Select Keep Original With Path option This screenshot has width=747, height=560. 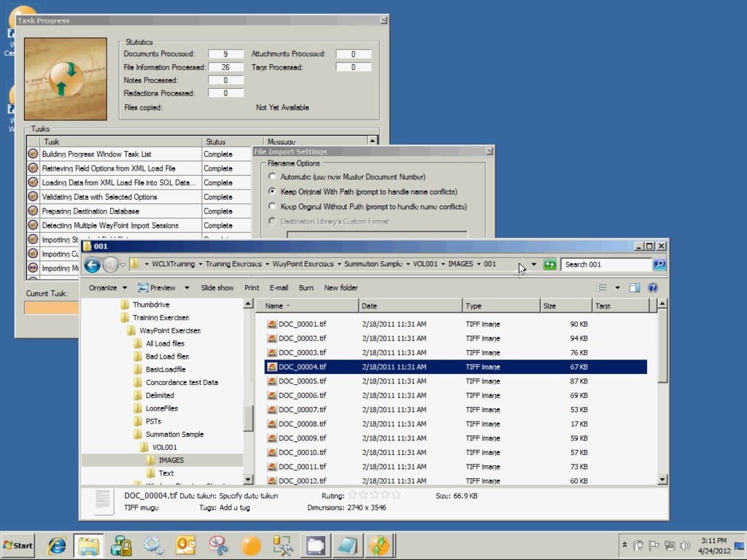[x=273, y=192]
